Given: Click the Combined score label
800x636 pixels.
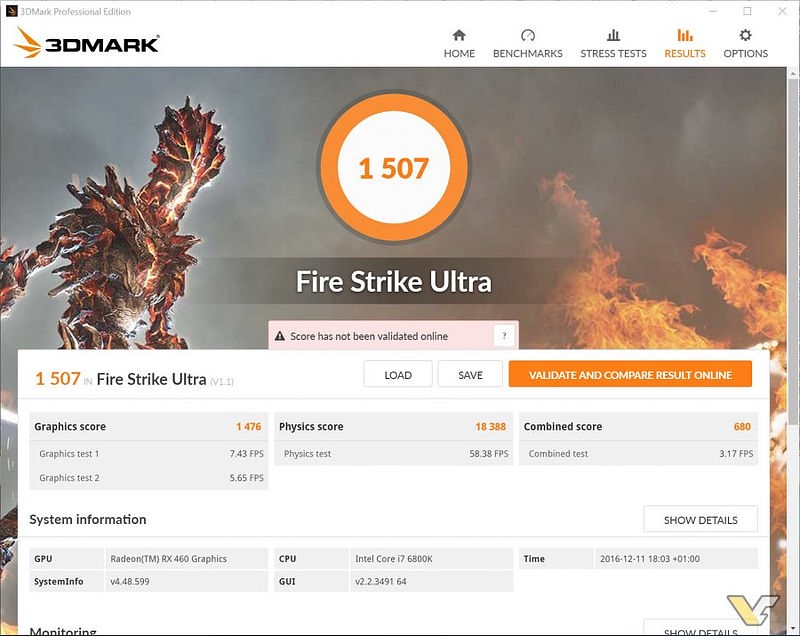Looking at the screenshot, I should pos(563,426).
